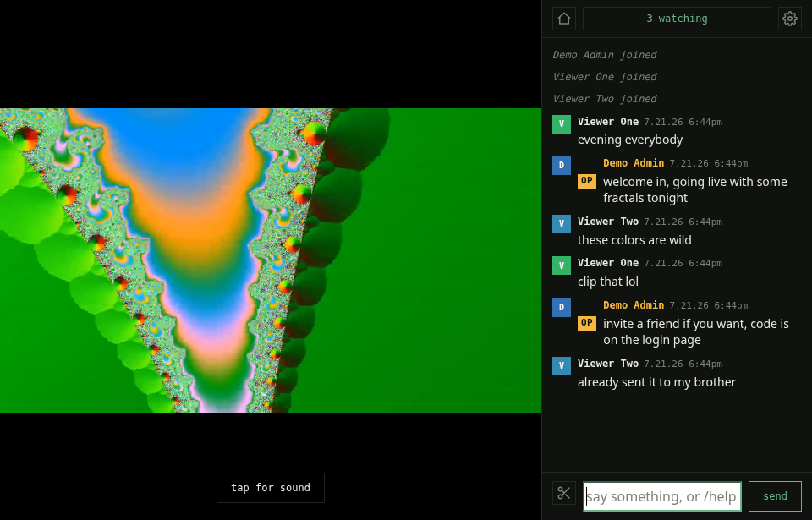
Task: Click Demo Admin name above 'invite a friend' message
Action: 634,305
